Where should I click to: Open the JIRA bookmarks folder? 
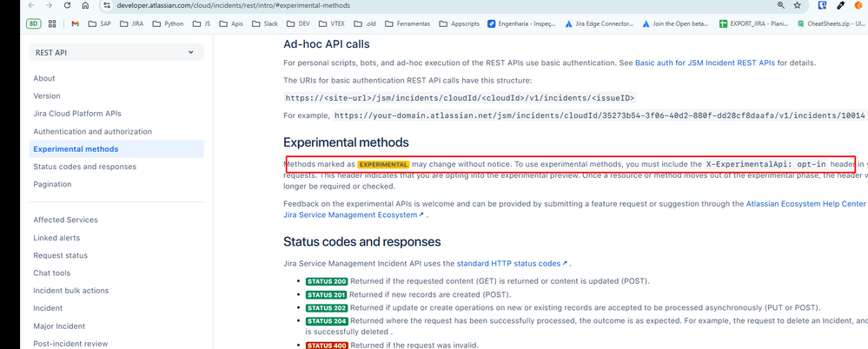click(132, 23)
